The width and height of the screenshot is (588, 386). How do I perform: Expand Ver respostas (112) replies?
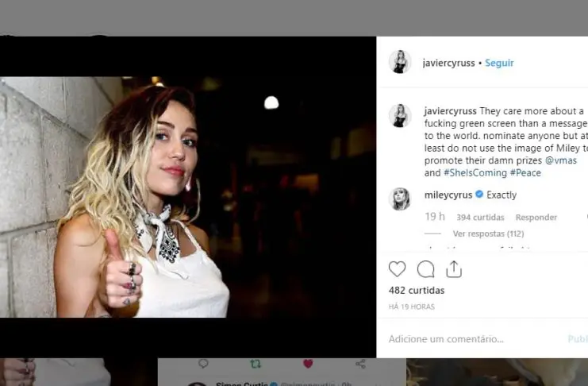click(487, 234)
